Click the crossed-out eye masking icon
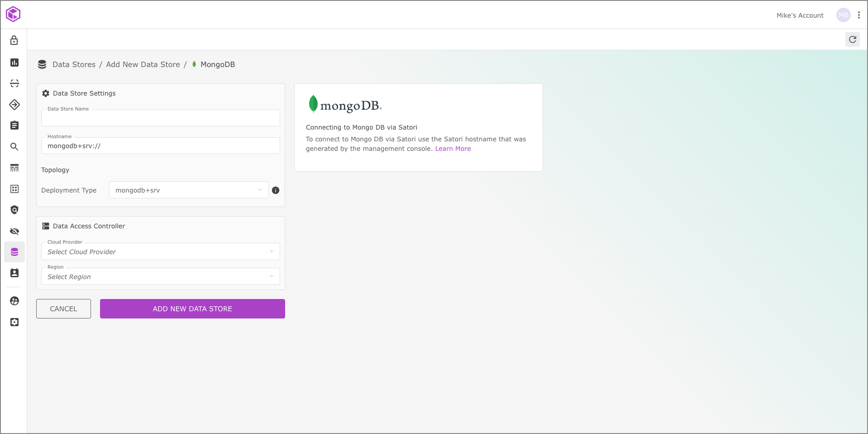868x434 pixels. [x=14, y=231]
